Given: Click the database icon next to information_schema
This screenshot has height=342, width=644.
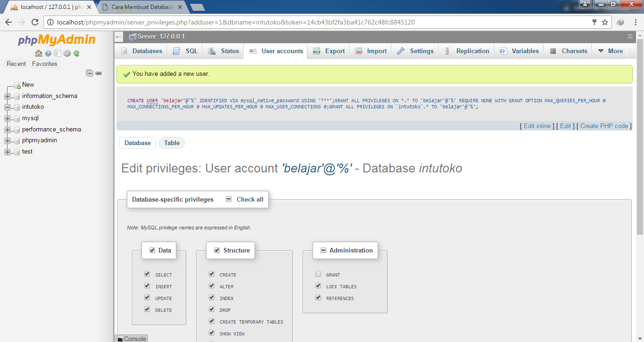Looking at the screenshot, I should click(17, 96).
